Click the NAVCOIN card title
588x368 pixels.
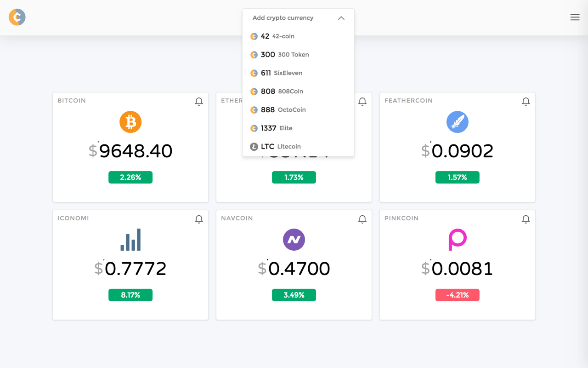237,218
